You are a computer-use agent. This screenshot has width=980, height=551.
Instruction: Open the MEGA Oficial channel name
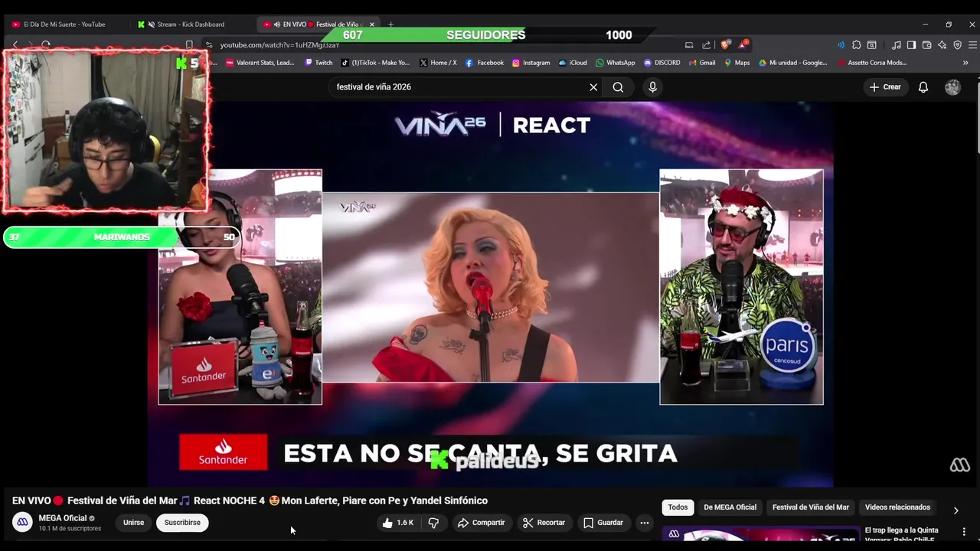63,518
